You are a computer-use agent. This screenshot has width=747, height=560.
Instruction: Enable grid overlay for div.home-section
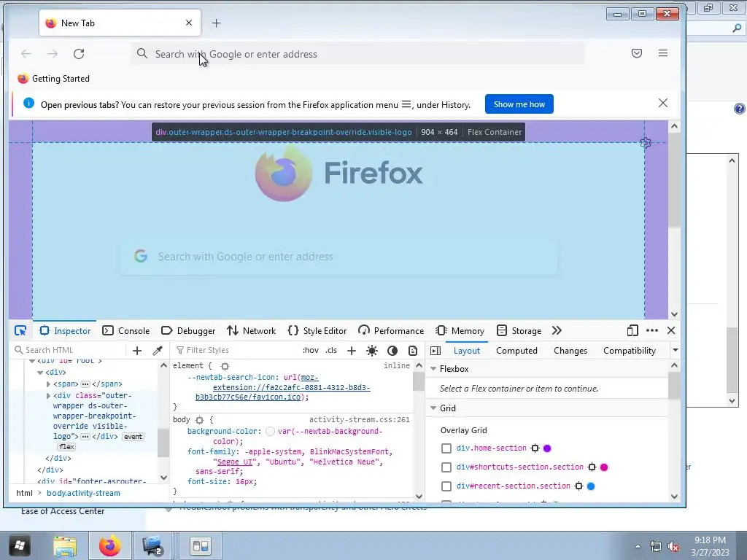446,448
